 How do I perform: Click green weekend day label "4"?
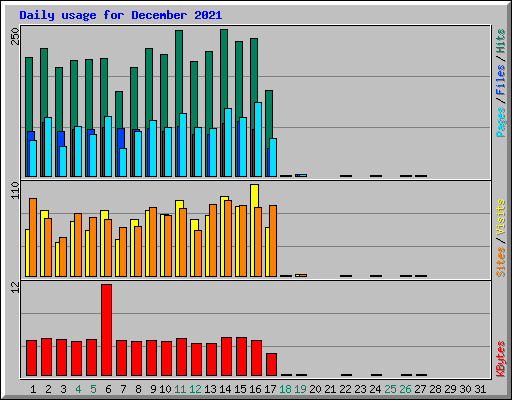(x=78, y=389)
